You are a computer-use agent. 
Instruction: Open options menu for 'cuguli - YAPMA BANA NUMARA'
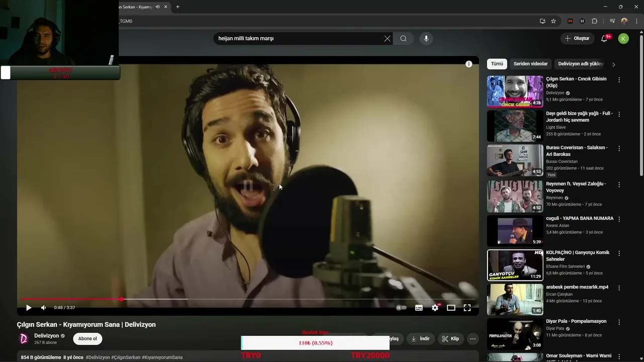619,219
